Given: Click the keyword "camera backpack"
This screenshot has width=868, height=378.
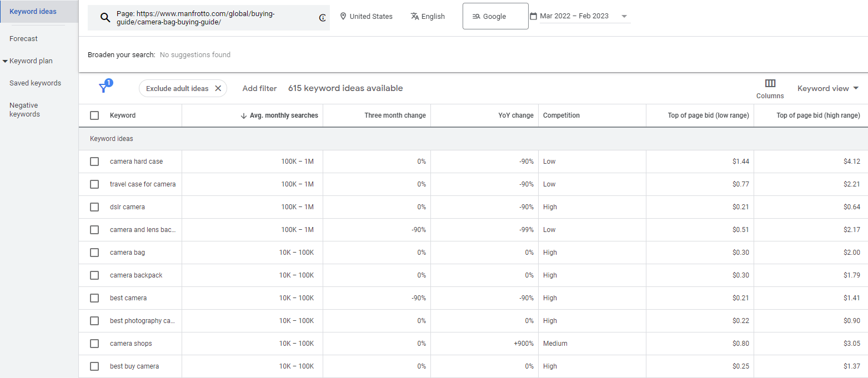Looking at the screenshot, I should (x=136, y=275).
